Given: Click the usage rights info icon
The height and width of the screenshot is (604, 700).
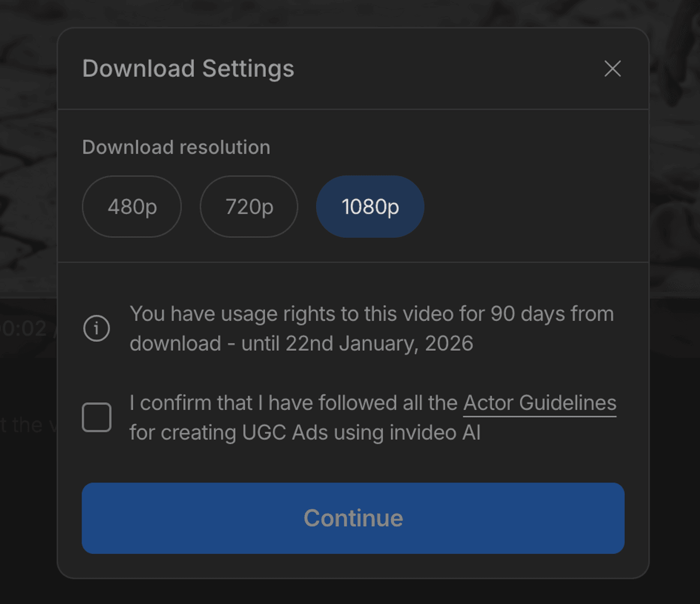Looking at the screenshot, I should (x=96, y=328).
